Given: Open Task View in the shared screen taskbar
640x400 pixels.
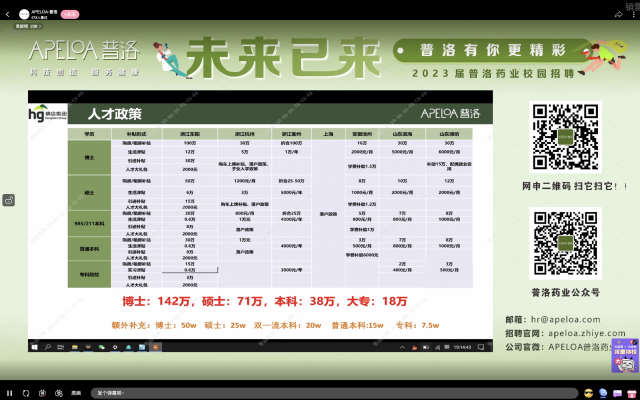Looking at the screenshot, I should (x=61, y=347).
